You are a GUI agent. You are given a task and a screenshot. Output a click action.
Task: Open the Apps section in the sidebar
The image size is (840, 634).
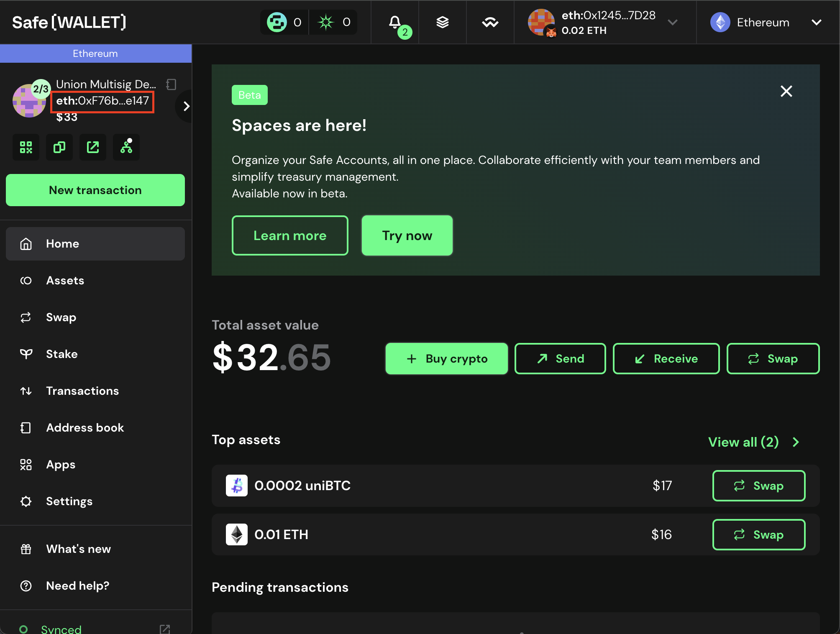point(60,464)
